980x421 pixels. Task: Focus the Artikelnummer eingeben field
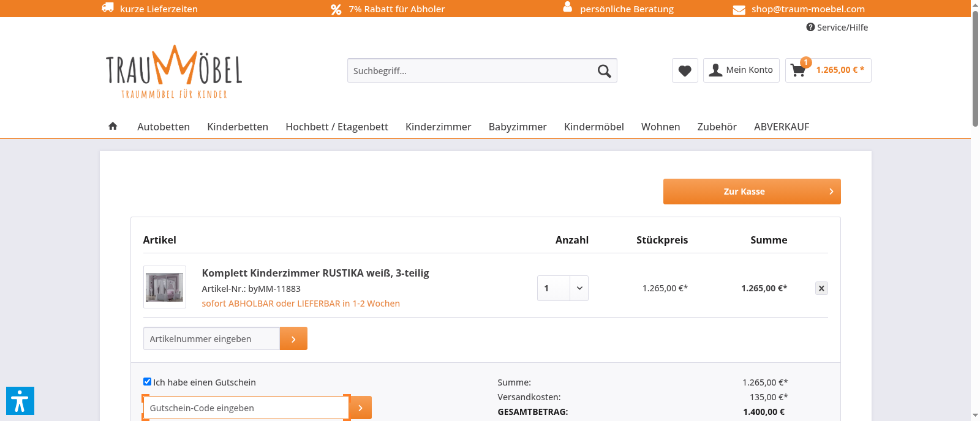click(x=211, y=338)
